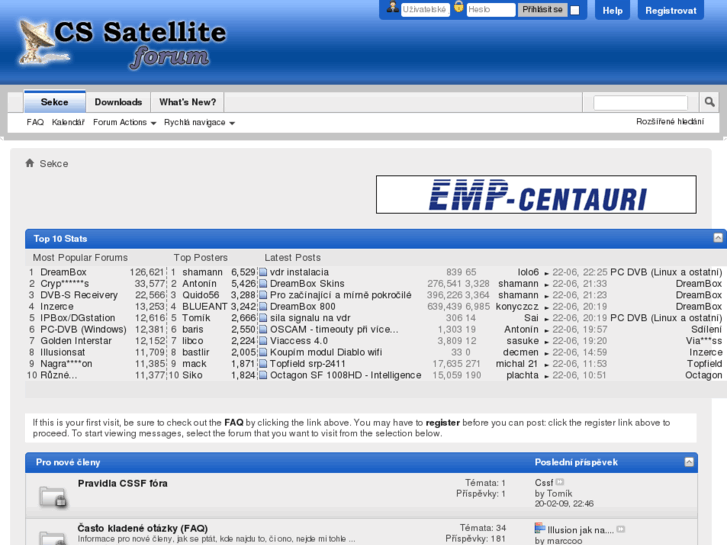Click post icon beside Pro začínající a mírně pokročilé

[x=263, y=295]
